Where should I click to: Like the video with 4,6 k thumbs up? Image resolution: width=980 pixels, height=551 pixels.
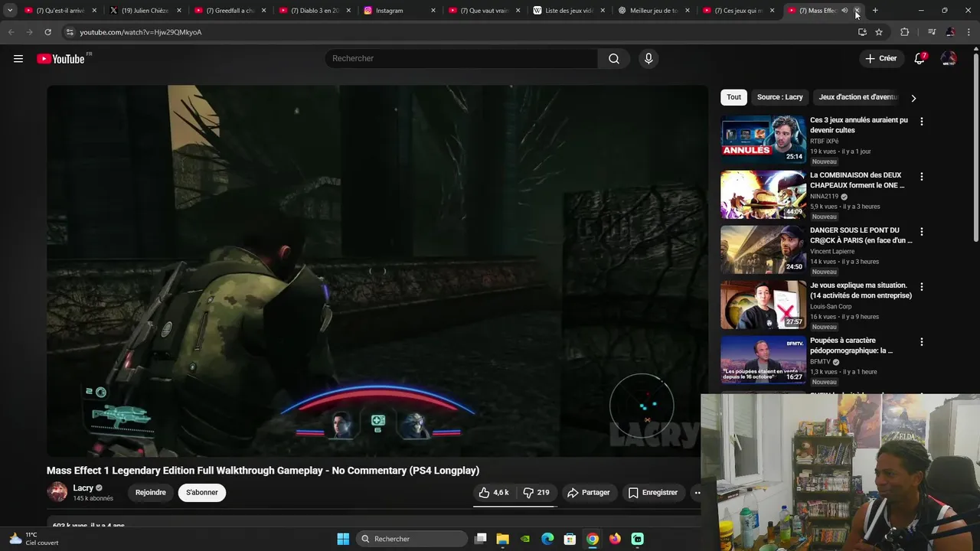494,493
